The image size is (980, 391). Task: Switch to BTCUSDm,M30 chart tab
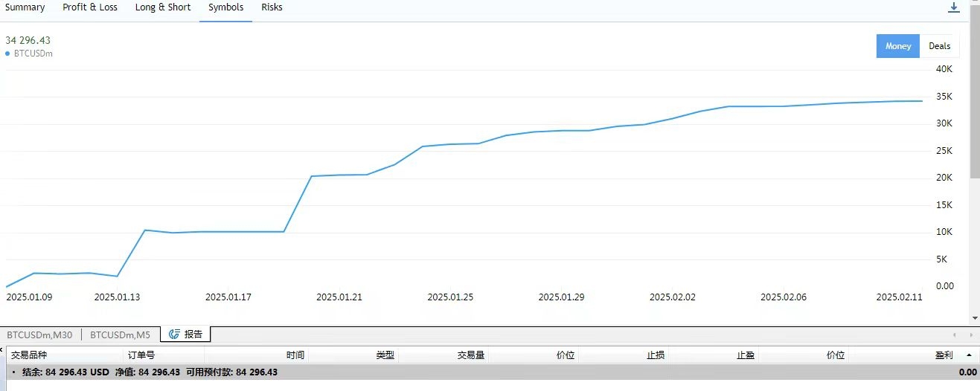pos(39,335)
